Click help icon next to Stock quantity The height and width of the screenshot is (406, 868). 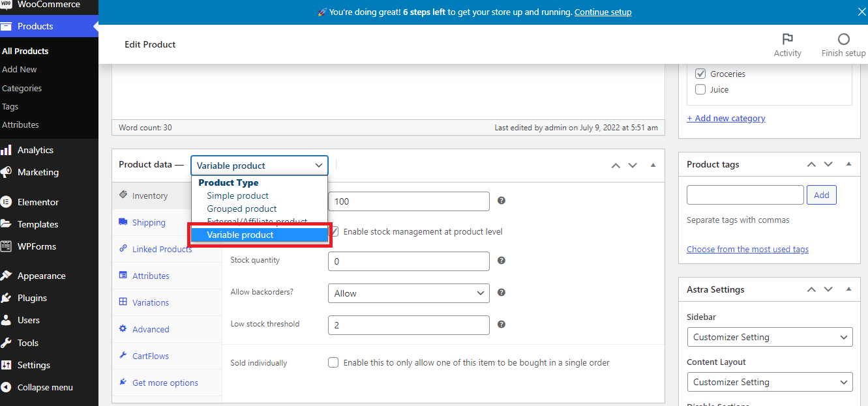click(501, 260)
